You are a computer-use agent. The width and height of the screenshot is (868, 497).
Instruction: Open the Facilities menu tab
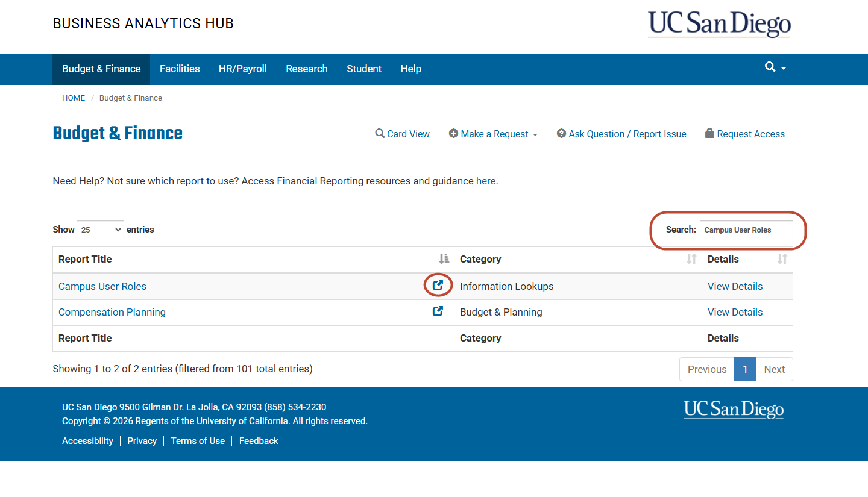pos(180,69)
